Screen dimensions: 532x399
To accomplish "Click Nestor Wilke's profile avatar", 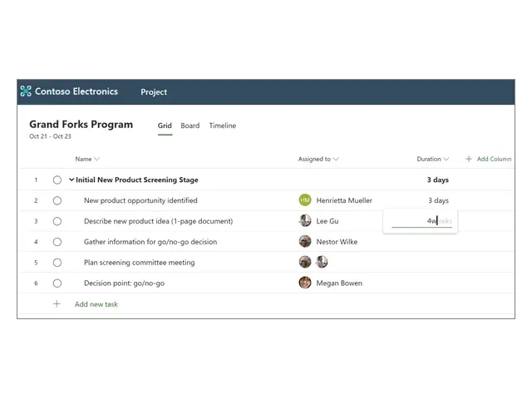I will click(305, 242).
